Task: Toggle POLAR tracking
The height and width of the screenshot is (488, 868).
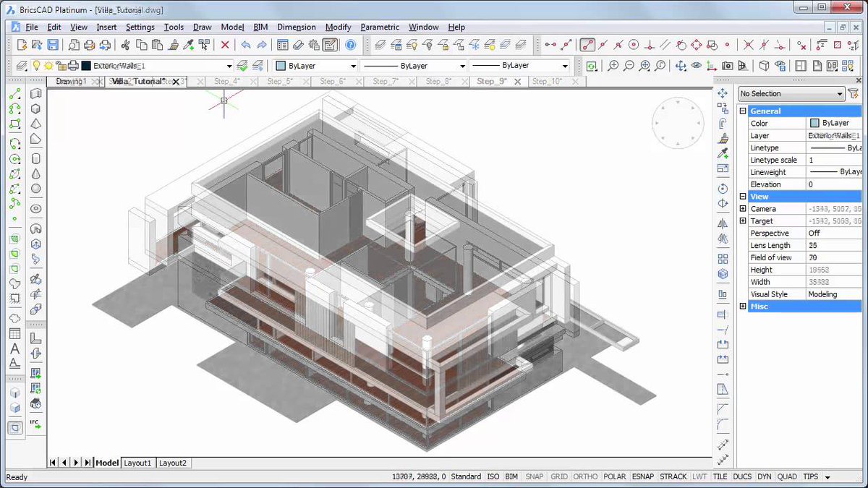Action: [615, 476]
